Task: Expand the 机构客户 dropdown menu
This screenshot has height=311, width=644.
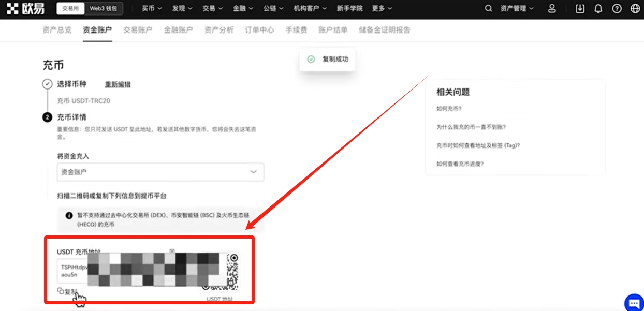Action: click(x=310, y=9)
